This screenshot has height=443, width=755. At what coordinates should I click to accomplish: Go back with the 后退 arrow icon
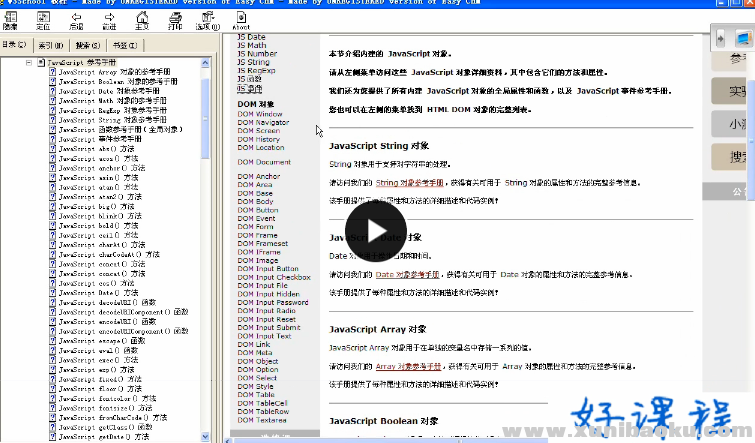[77, 21]
